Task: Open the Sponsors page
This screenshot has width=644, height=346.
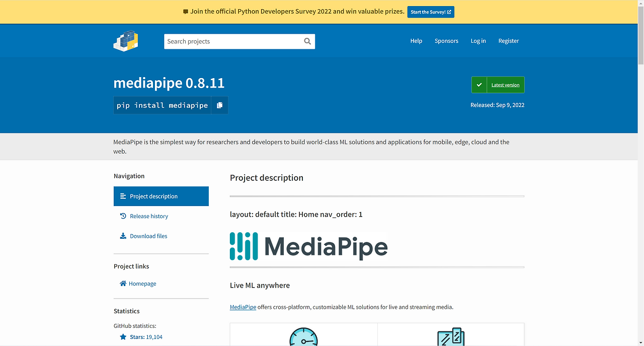Action: coord(446,41)
